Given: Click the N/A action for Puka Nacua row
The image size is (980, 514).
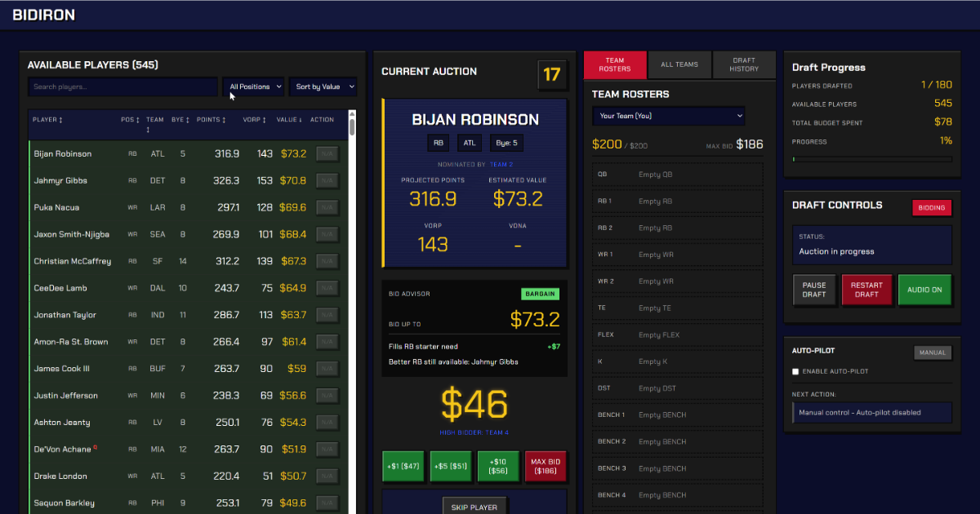Looking at the screenshot, I should [x=327, y=207].
